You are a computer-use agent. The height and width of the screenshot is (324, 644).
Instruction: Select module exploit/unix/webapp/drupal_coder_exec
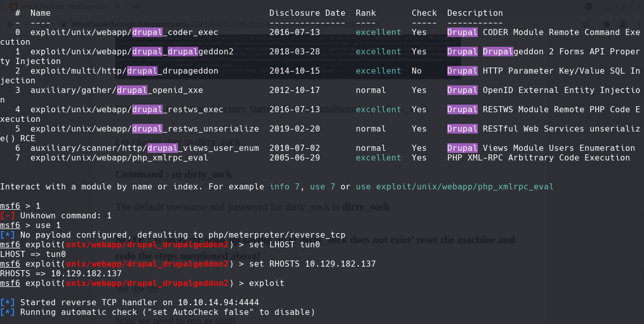pyautogui.click(x=125, y=33)
